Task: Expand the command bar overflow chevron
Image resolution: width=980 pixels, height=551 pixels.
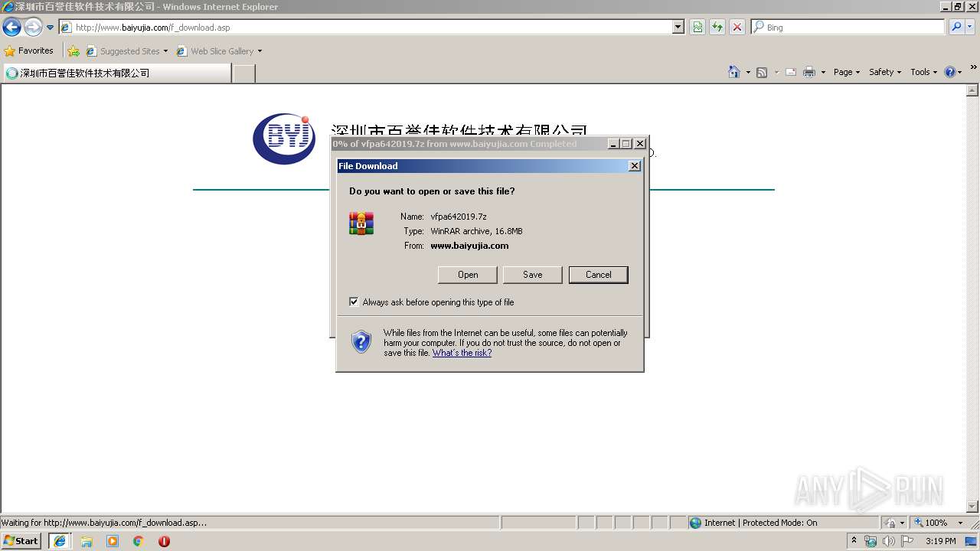Action: click(x=973, y=67)
